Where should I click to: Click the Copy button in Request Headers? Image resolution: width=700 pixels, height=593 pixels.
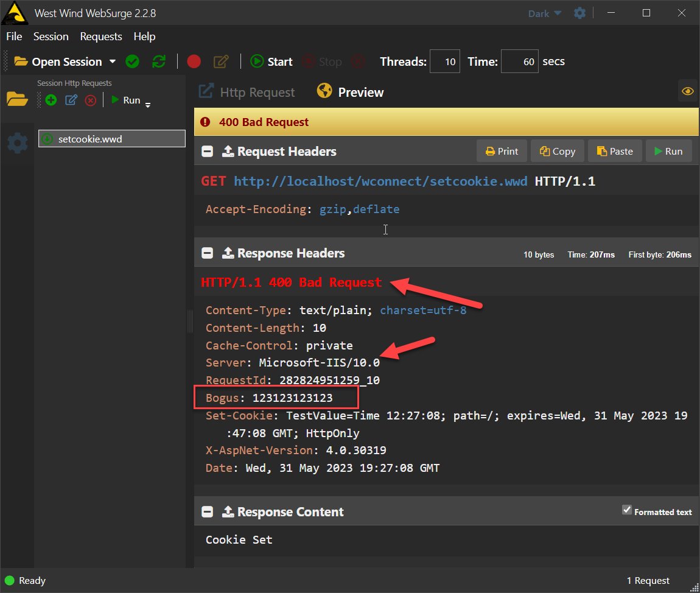point(557,150)
